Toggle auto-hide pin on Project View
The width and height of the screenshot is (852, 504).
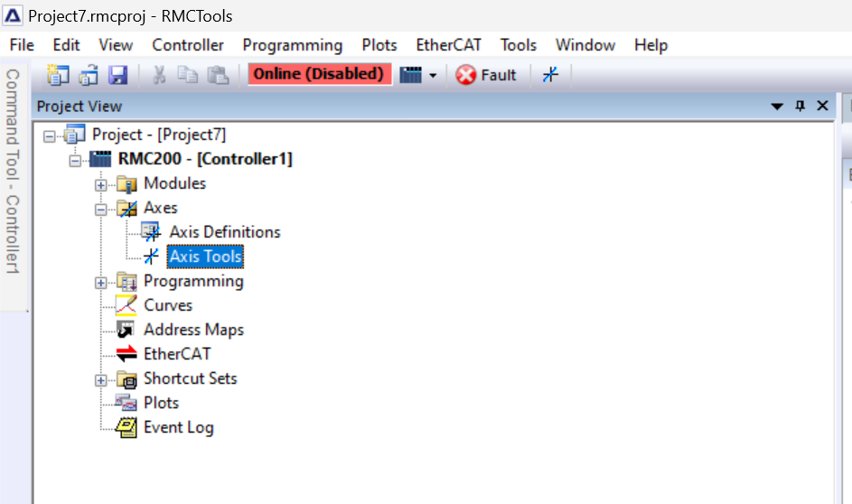(x=800, y=106)
